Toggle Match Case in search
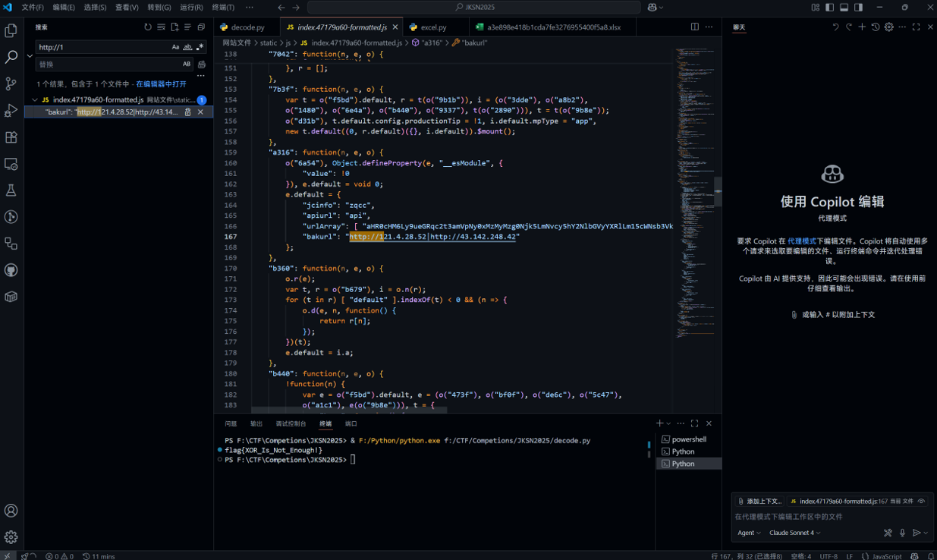Viewport: 937px width, 560px height. [175, 47]
